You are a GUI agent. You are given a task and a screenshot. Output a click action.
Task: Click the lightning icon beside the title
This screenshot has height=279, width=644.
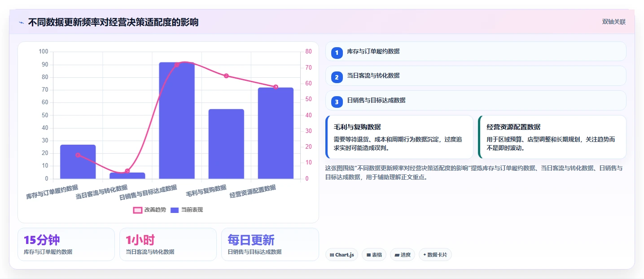pyautogui.click(x=21, y=22)
